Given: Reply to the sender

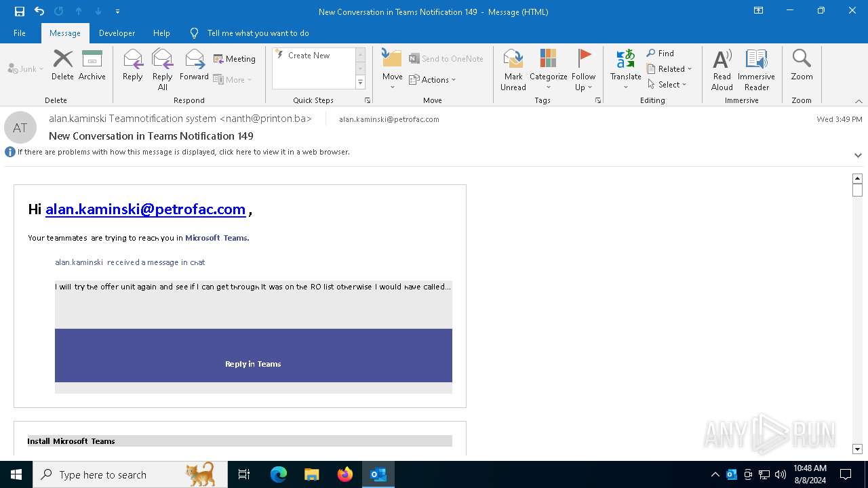Looking at the screenshot, I should click(133, 66).
